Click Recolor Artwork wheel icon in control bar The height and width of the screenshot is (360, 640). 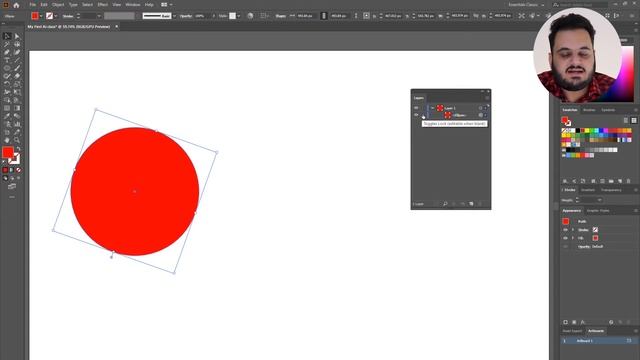pos(250,16)
